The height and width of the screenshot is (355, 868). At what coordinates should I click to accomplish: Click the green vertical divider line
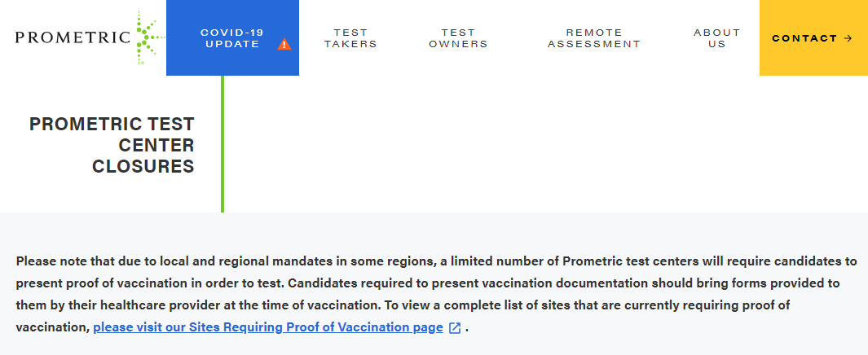coord(222,147)
